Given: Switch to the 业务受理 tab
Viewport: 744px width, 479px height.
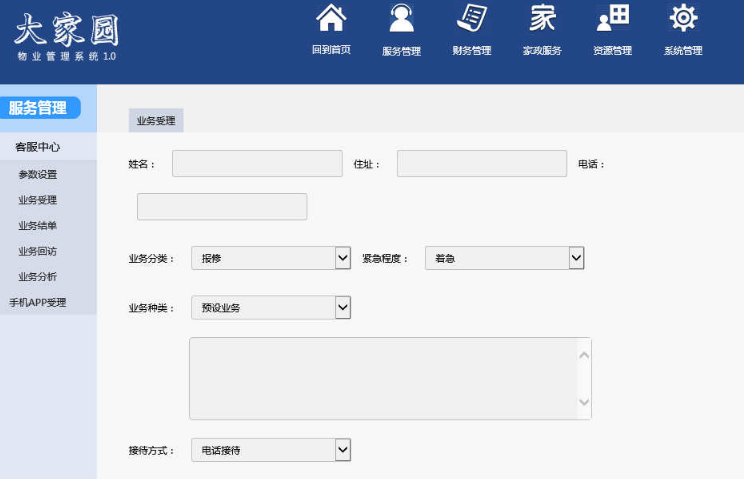Looking at the screenshot, I should point(156,120).
